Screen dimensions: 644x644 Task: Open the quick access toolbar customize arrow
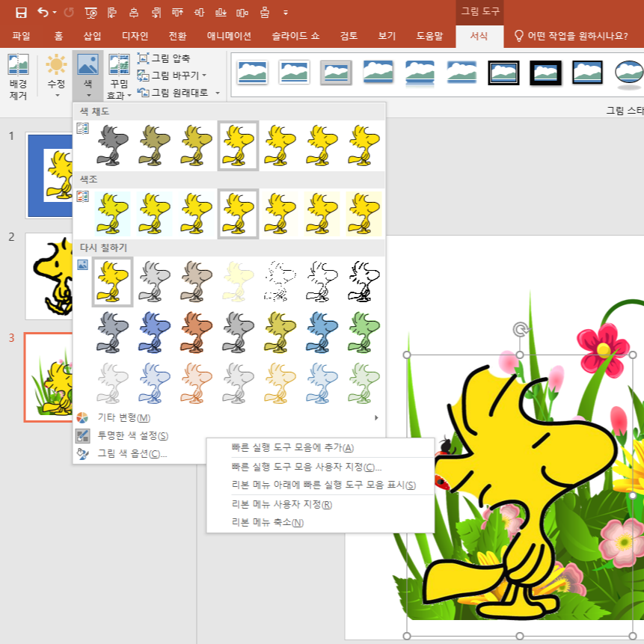click(x=286, y=13)
